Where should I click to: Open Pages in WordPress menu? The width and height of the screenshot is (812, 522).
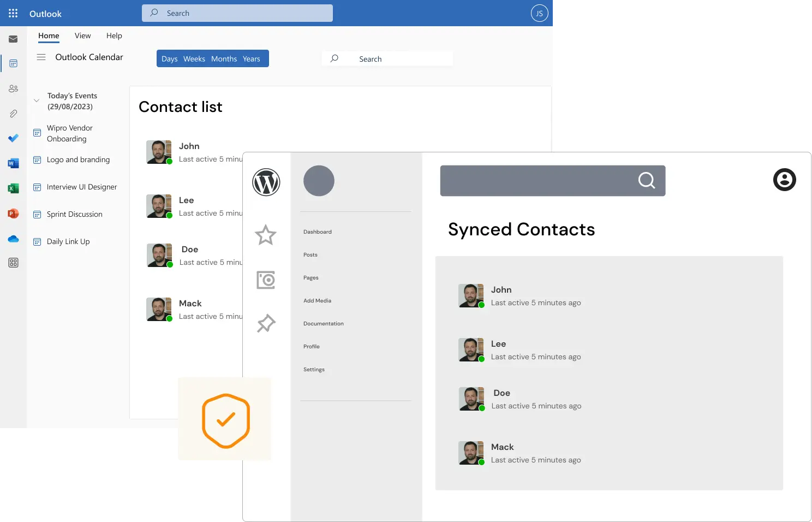click(311, 278)
